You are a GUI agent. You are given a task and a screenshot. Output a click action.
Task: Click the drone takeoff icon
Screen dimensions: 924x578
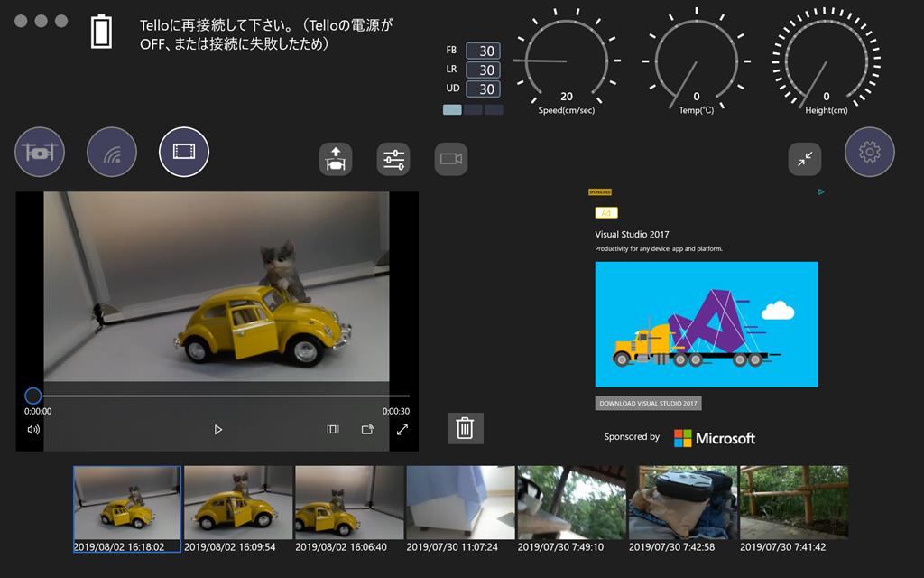coord(336,160)
